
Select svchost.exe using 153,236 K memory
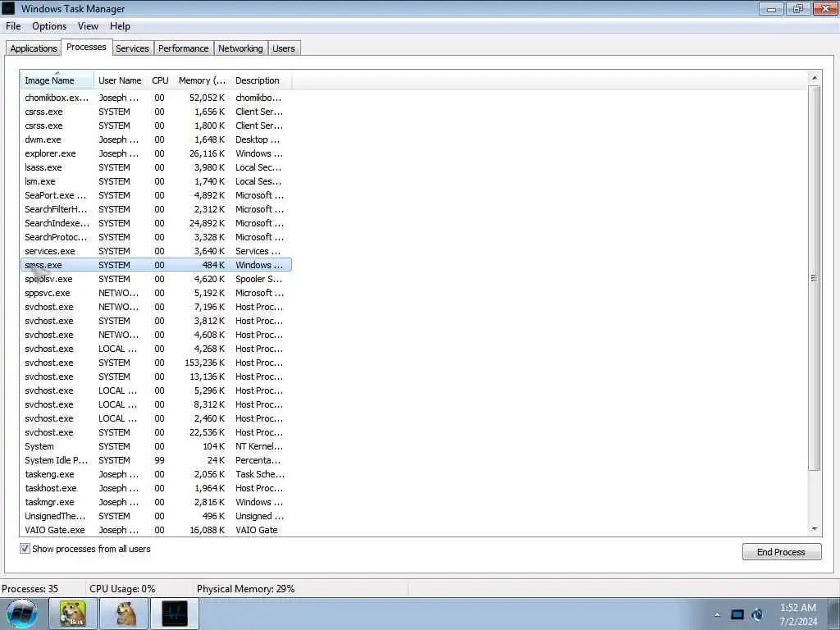156,363
